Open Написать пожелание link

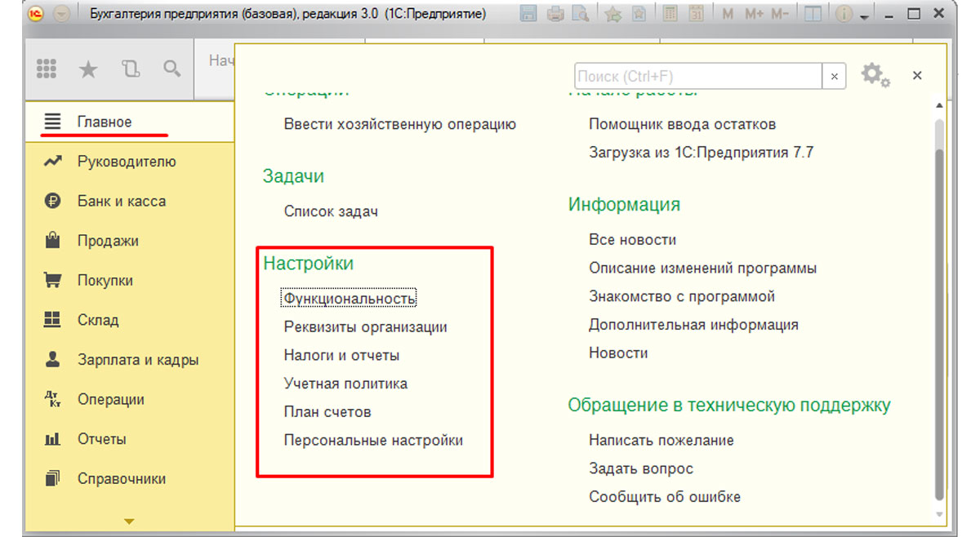tap(661, 441)
